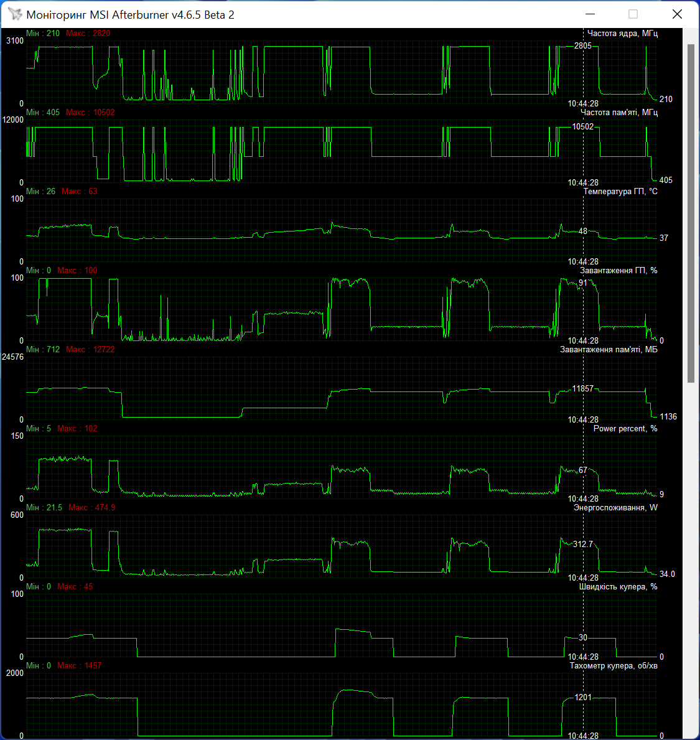This screenshot has width=700, height=740.
Task: Click the 11857 marker value on memory usage graph
Action: (582, 389)
